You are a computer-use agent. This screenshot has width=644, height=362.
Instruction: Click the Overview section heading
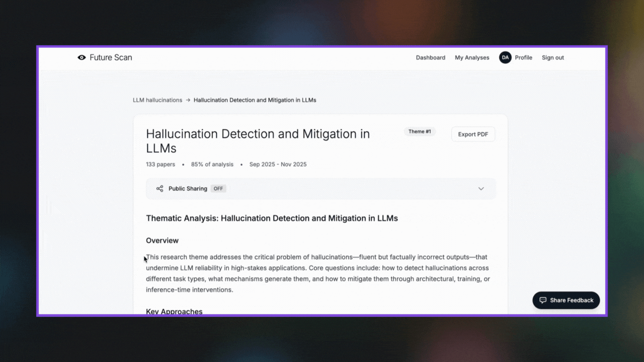click(162, 240)
